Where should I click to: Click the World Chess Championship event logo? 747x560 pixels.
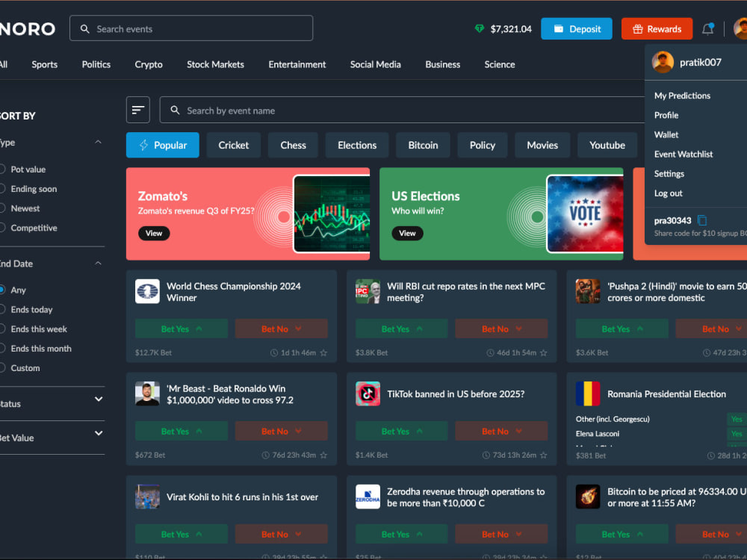coord(147,291)
